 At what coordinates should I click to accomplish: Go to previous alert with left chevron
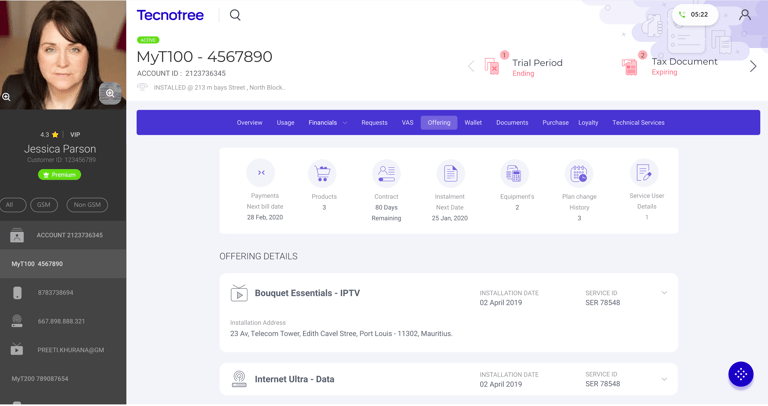coord(471,66)
